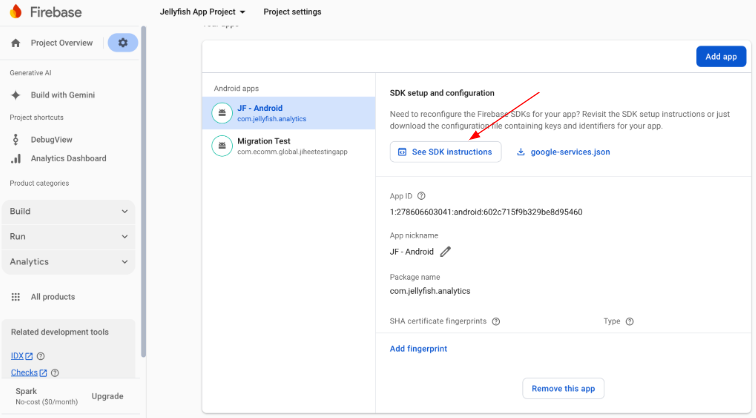Click the Checks external link icon
The image size is (756, 418).
coord(43,373)
